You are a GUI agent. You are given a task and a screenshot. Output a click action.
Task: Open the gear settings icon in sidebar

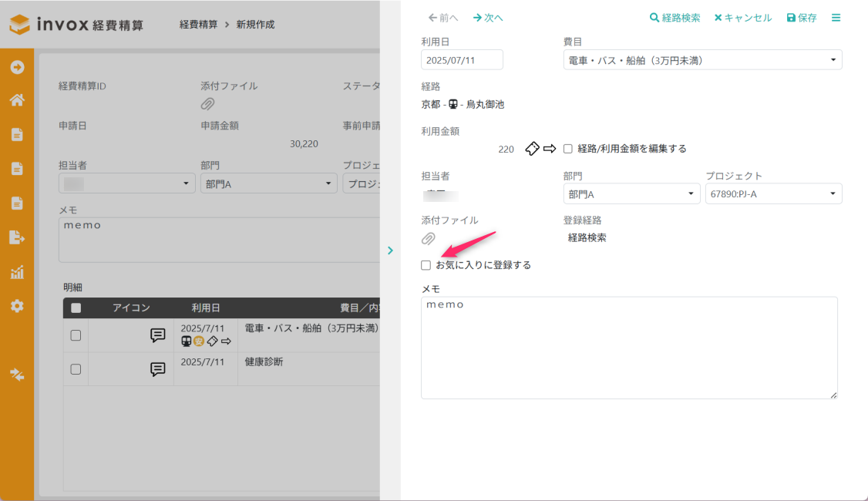click(17, 306)
